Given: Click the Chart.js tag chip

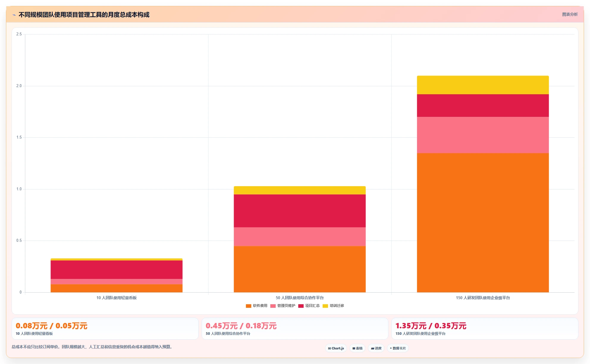Looking at the screenshot, I should click(x=336, y=348).
